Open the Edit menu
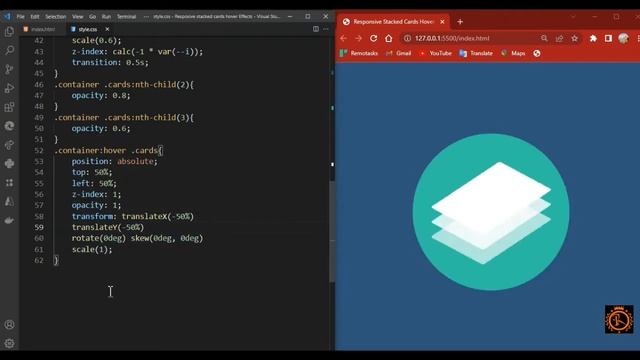 tap(35, 17)
